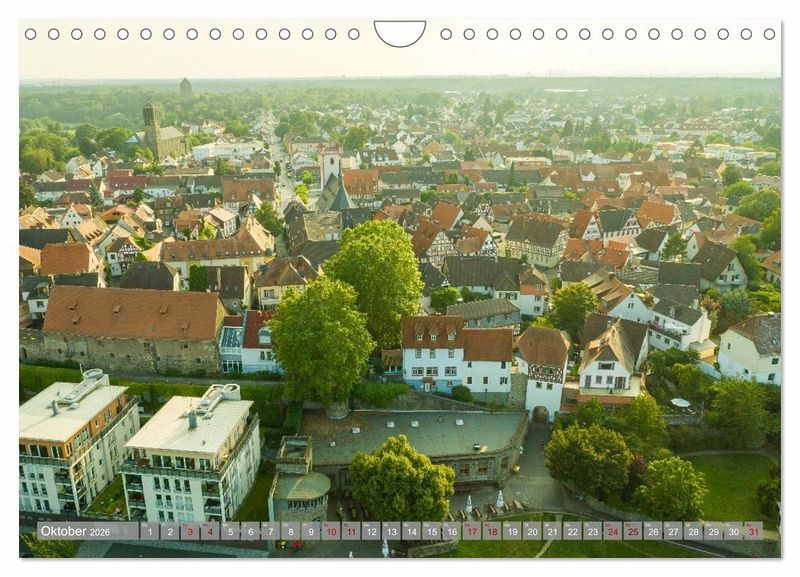Click day 13 in the calendar strip
The image size is (800, 577).
point(391,531)
